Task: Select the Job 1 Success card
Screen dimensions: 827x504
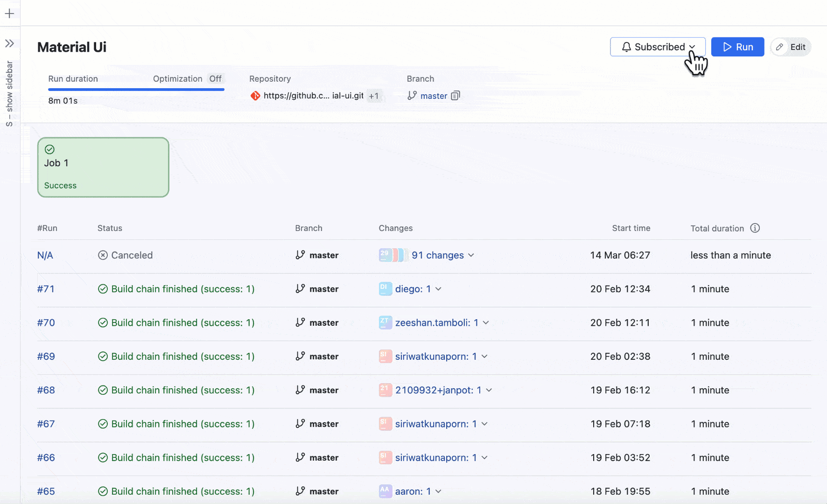Action: pyautogui.click(x=103, y=167)
